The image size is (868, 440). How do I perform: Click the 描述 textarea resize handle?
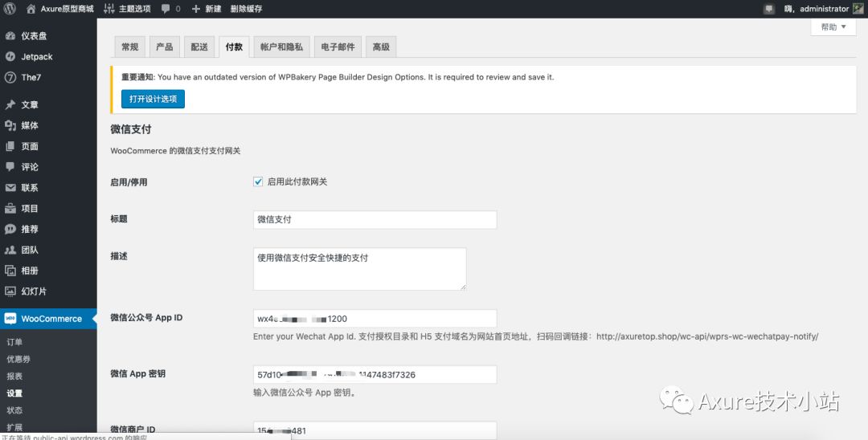click(463, 287)
